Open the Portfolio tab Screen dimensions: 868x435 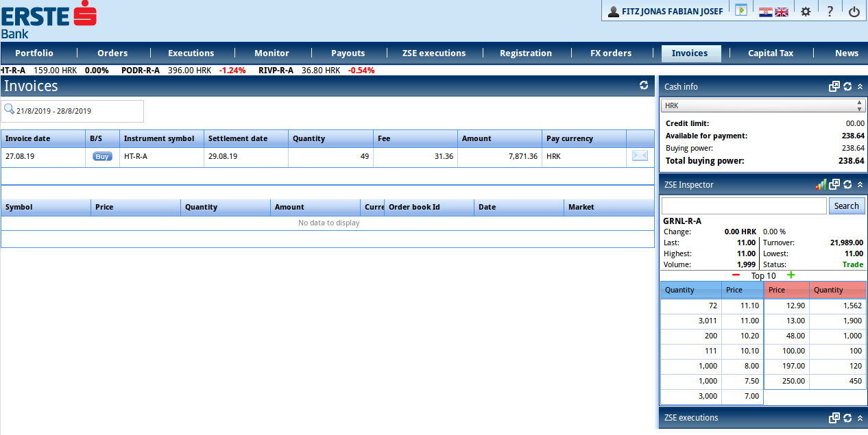pos(34,53)
